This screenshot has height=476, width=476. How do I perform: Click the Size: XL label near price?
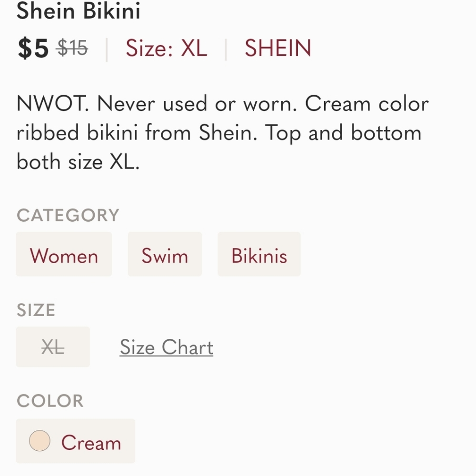pos(166,48)
